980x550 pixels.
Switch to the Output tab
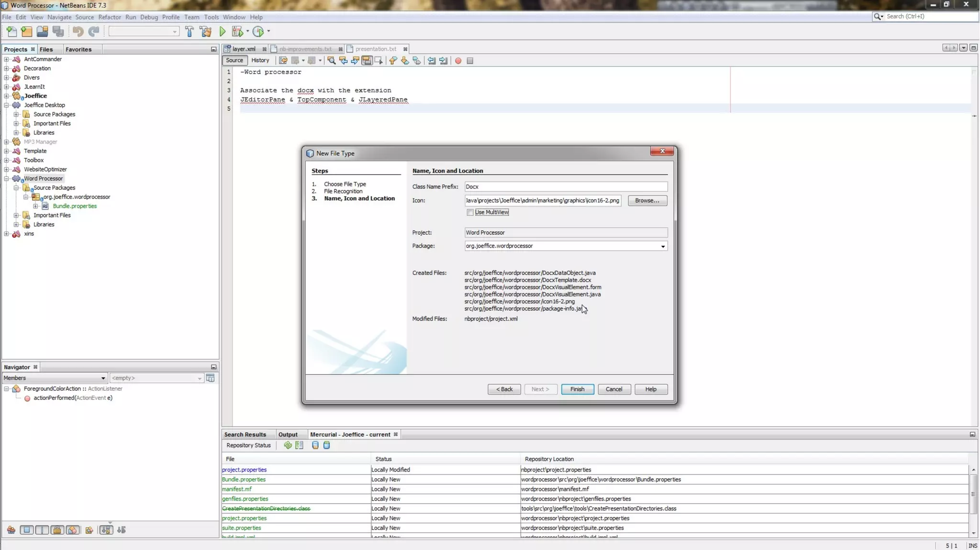click(288, 434)
